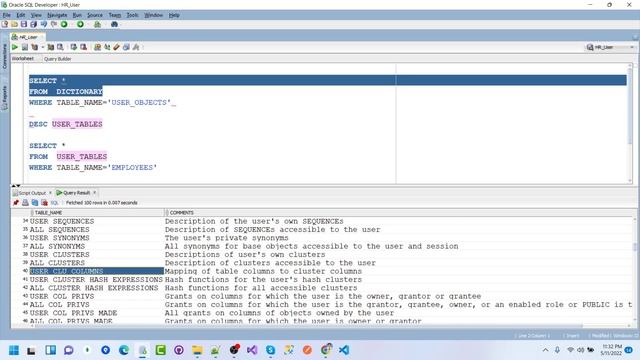Click the print icon in Query Result toolbar

(x=25, y=203)
